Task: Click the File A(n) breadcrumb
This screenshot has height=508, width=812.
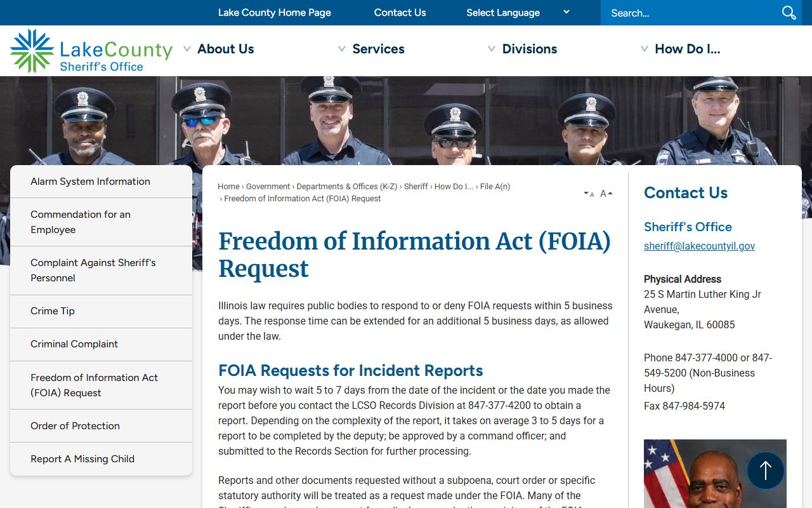Action: (x=495, y=187)
